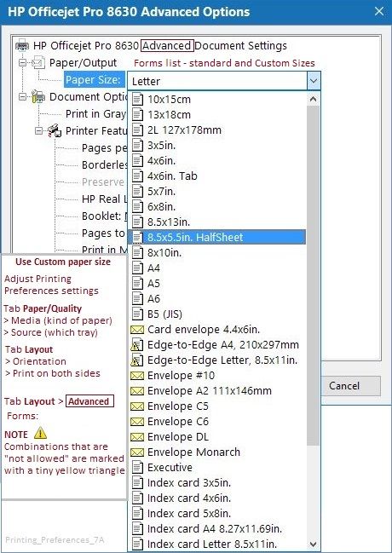Click envelope icon beside Envelope DL
The image size is (392, 553).
[137, 437]
